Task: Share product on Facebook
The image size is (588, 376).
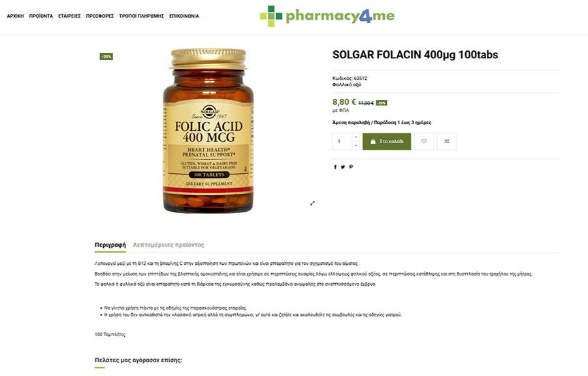Action: 335,167
